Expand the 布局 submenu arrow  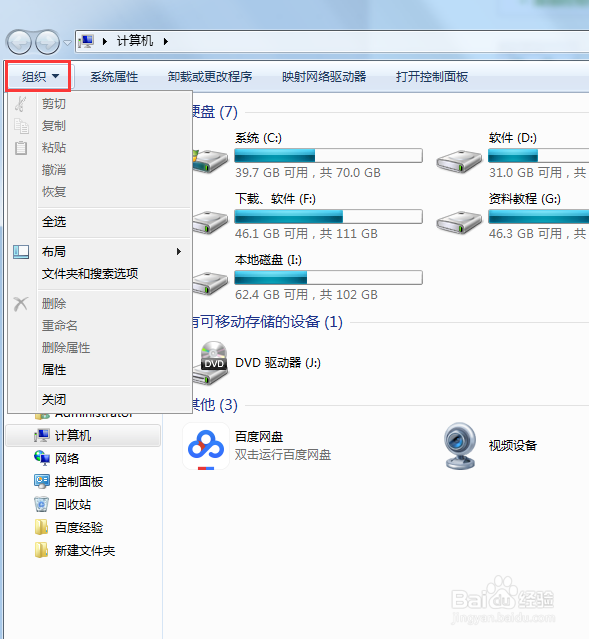pos(179,252)
